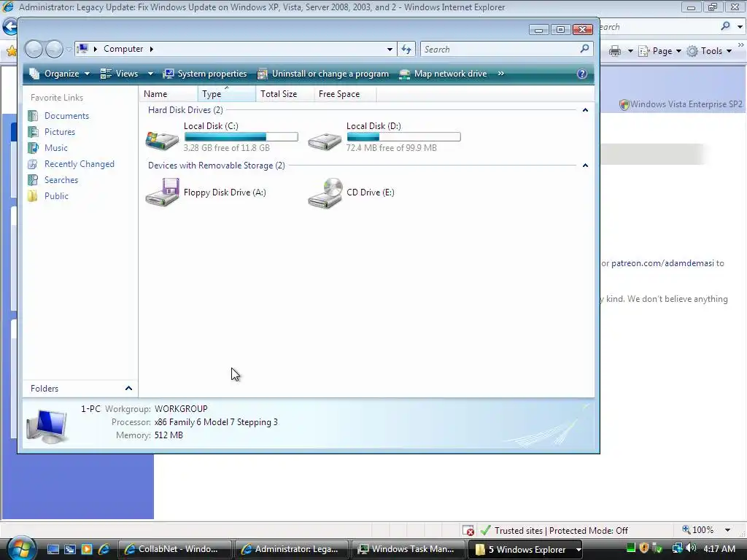
Task: Click breadcrumb arrow after Computer
Action: pyautogui.click(x=152, y=49)
